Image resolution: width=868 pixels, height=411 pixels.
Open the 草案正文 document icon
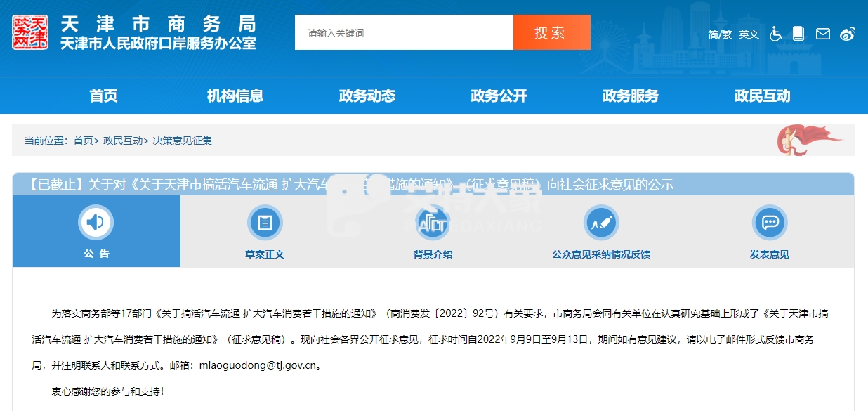click(x=265, y=223)
